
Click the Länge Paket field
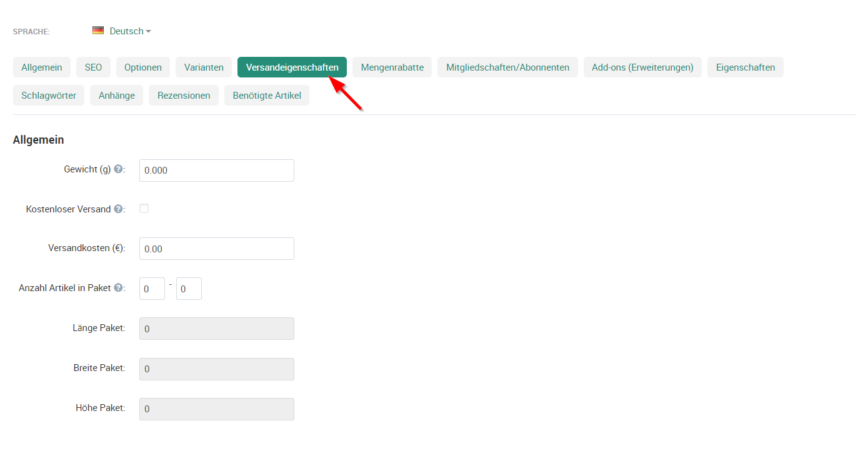(x=217, y=329)
